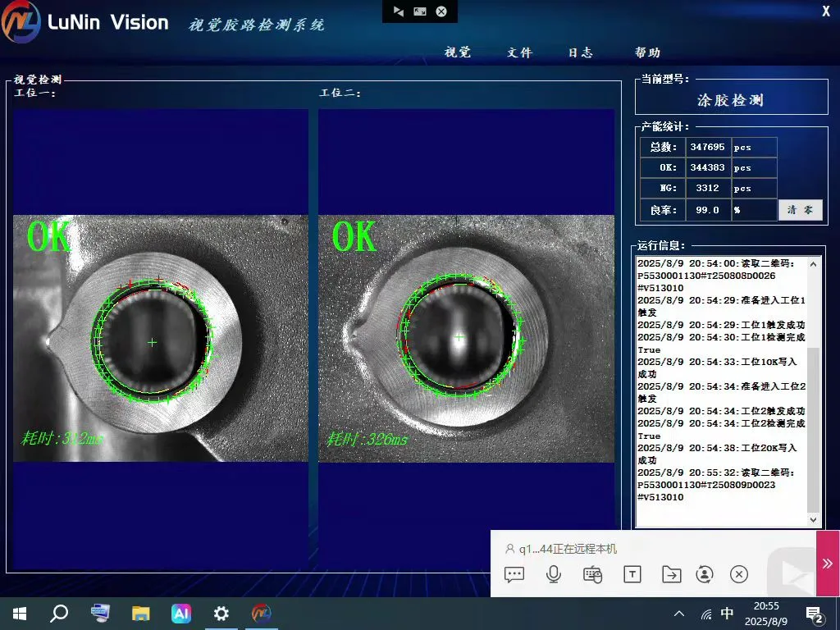
Task: Open the file transfer folder icon
Action: (x=671, y=574)
